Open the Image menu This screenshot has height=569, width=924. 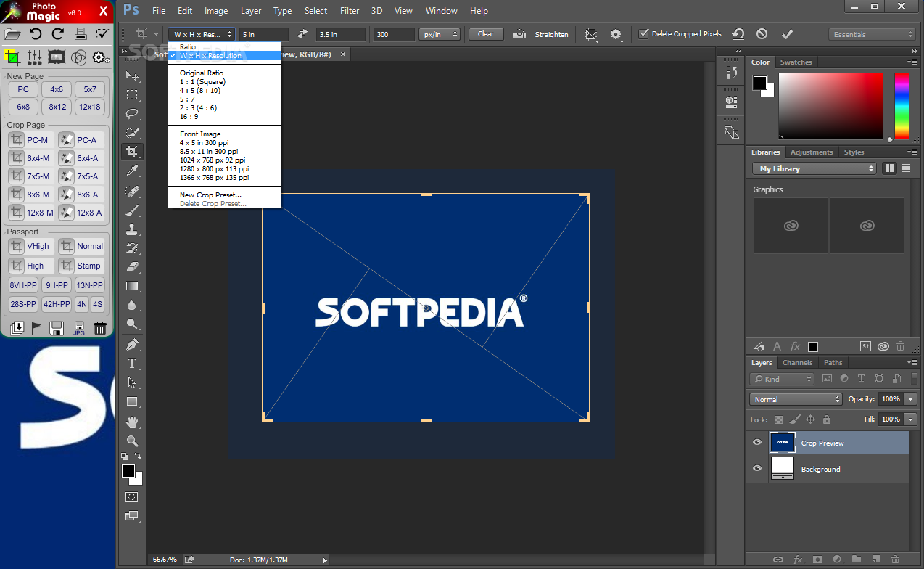216,11
